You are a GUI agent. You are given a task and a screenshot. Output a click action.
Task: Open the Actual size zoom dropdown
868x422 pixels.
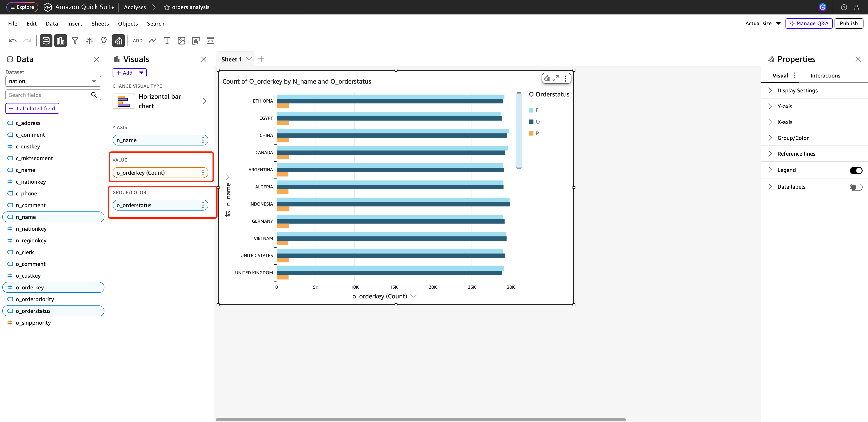point(762,23)
